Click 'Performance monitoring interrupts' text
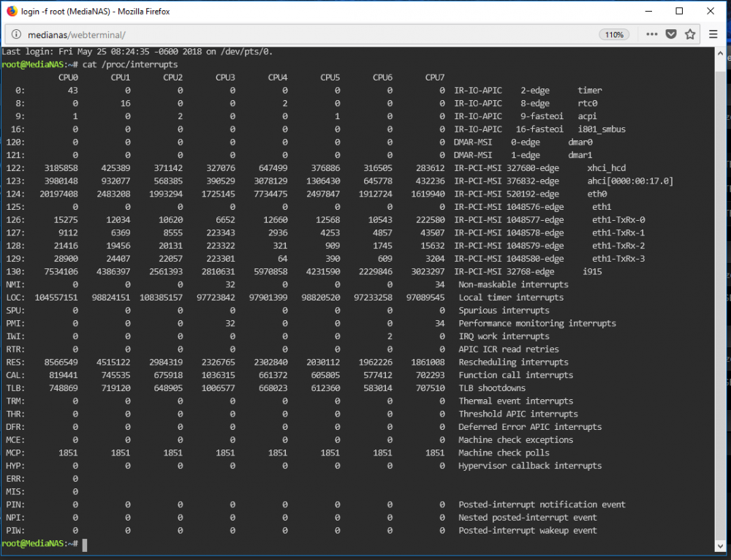Screen dimensions: 731x560 click(537, 323)
